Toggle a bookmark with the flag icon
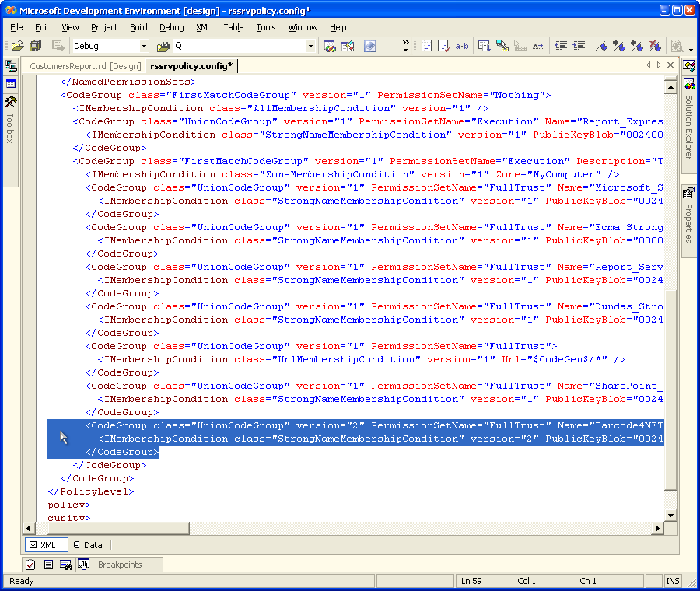Screen dimensions: 700x591 coord(601,46)
